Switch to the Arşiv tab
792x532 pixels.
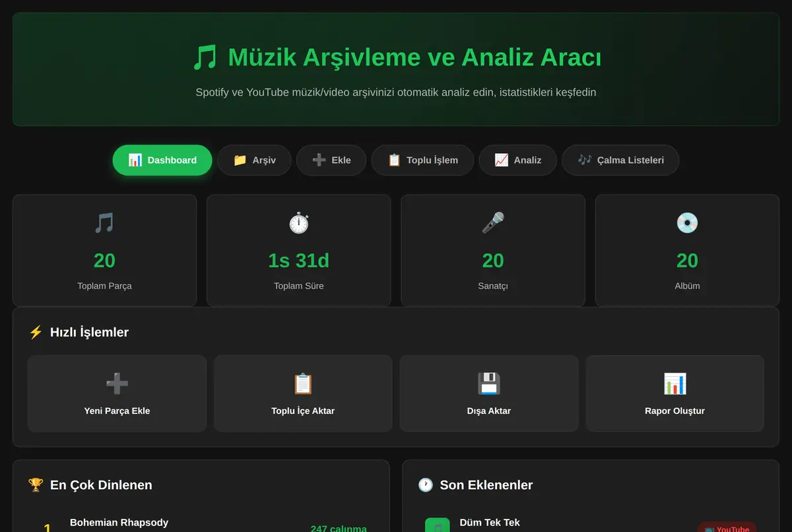click(254, 160)
